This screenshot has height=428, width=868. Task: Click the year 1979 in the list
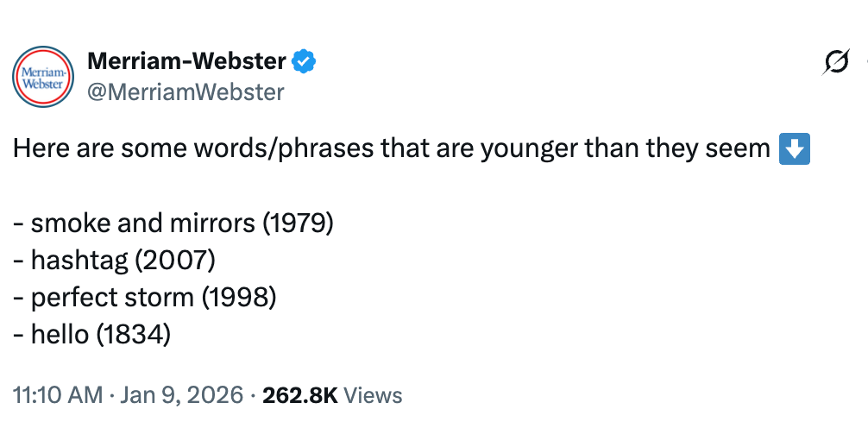pyautogui.click(x=297, y=223)
